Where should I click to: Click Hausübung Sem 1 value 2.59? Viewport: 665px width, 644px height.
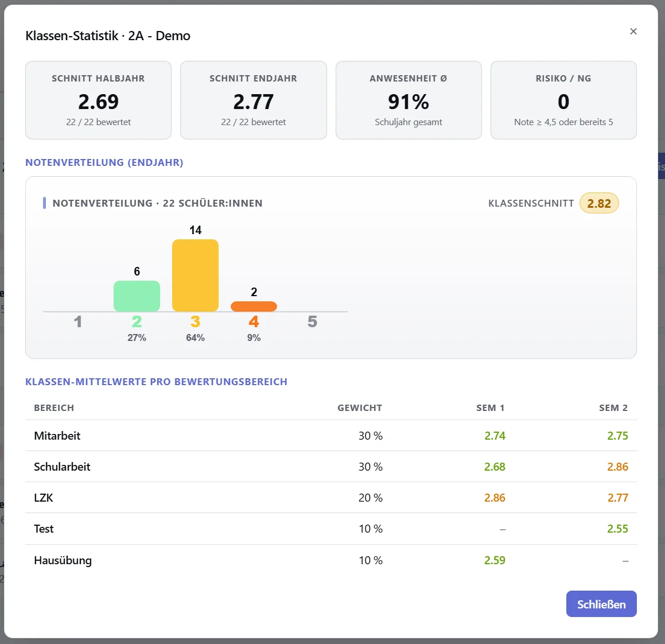pos(495,560)
